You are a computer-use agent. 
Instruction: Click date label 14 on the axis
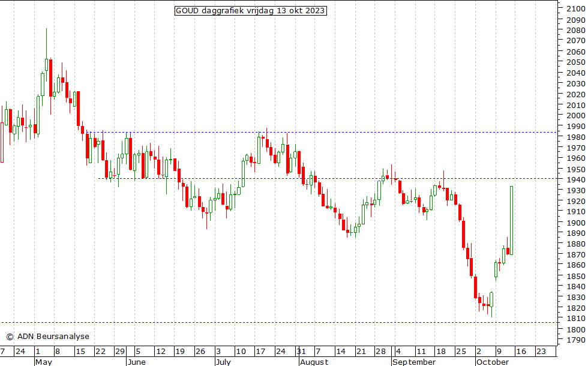(x=341, y=352)
